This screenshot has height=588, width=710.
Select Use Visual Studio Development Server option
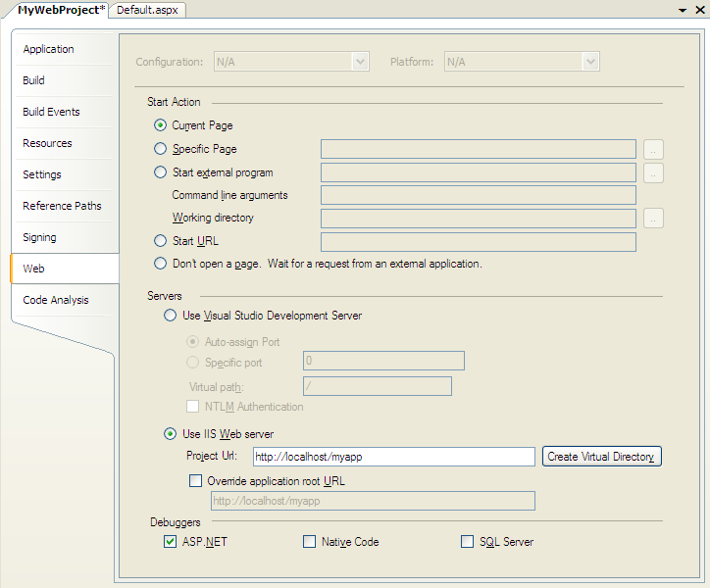[x=171, y=316]
